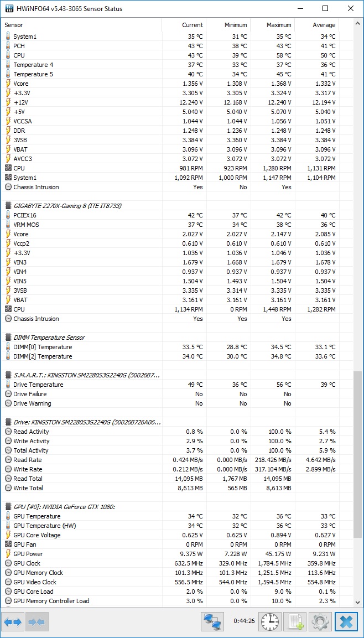The image size is (364, 638).
Task: Click the thermometer icon beside VRM MOS
Action: point(8,224)
